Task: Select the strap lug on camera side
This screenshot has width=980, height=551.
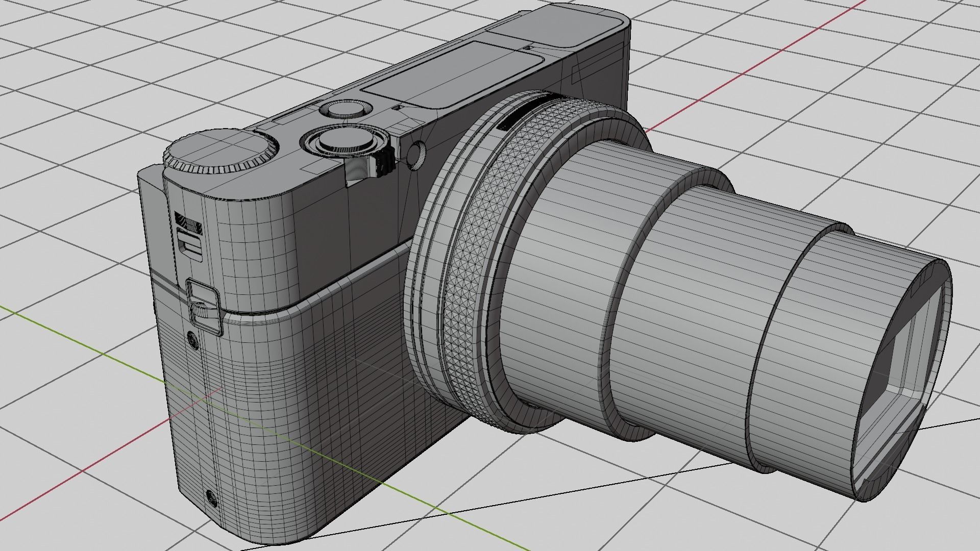Action: pyautogui.click(x=203, y=308)
